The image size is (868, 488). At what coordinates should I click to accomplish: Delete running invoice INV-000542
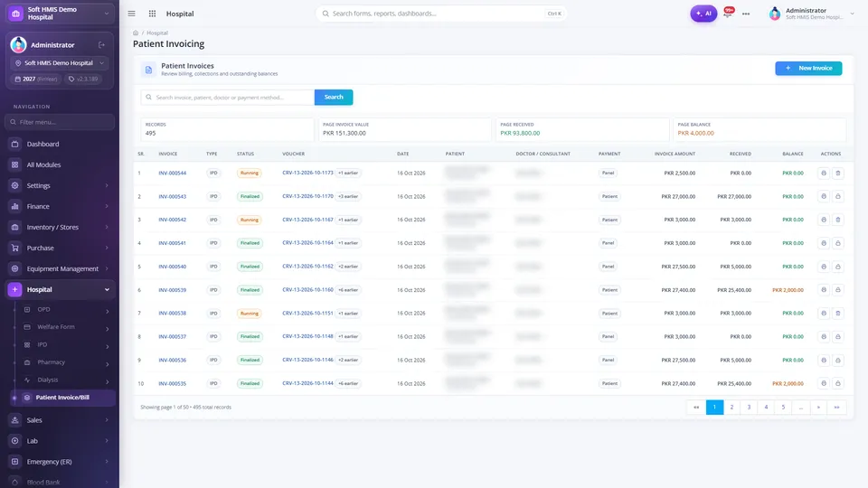(x=838, y=220)
